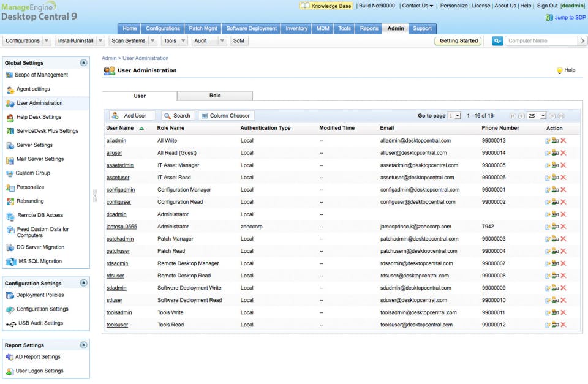The height and width of the screenshot is (384, 588).
Task: Sort by the User Name column header
Action: point(120,129)
